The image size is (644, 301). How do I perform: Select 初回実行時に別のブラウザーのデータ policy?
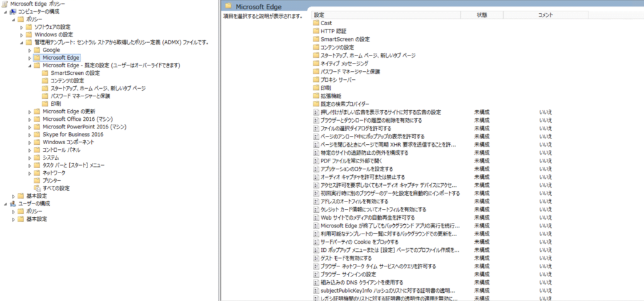coord(390,193)
